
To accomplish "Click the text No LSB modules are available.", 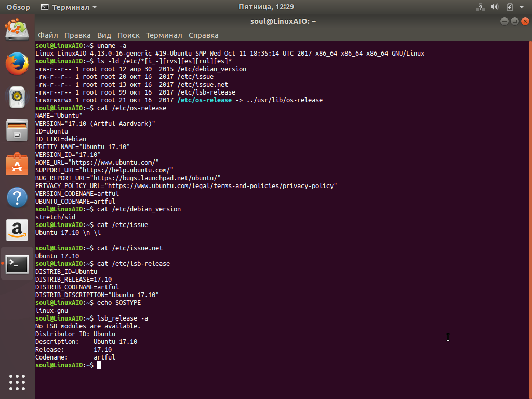I will [88, 326].
